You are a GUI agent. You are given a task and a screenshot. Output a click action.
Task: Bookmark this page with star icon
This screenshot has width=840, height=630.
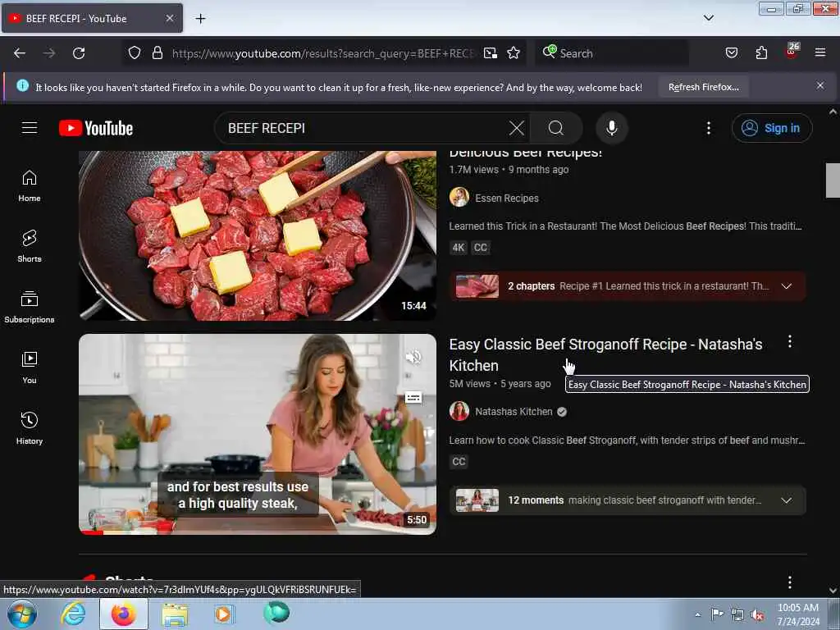[x=514, y=52]
